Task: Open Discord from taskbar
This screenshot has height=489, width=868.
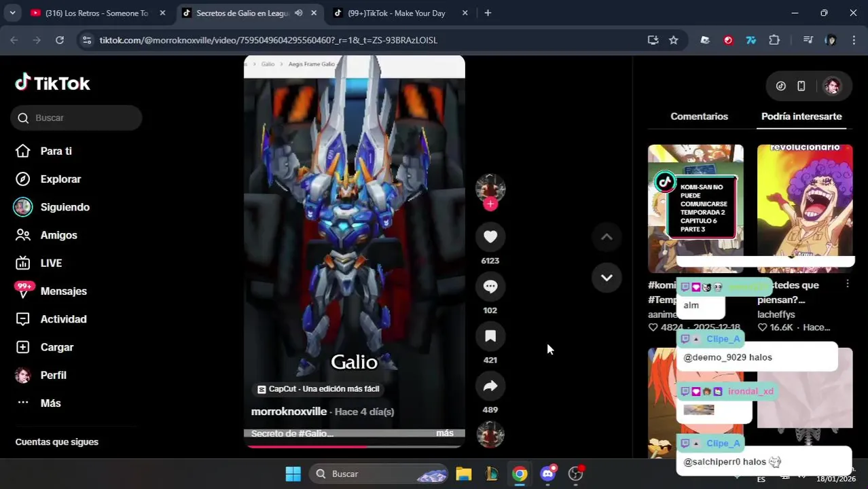Action: (x=548, y=473)
